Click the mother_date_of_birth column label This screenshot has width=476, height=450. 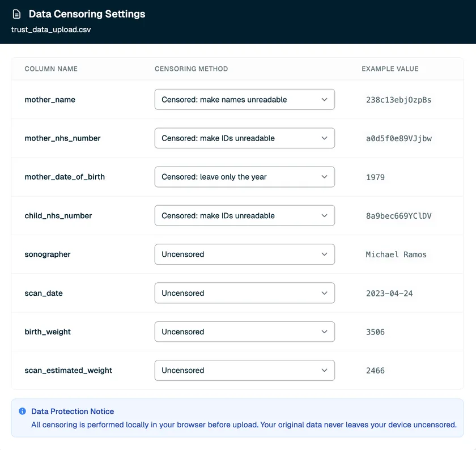(x=65, y=177)
